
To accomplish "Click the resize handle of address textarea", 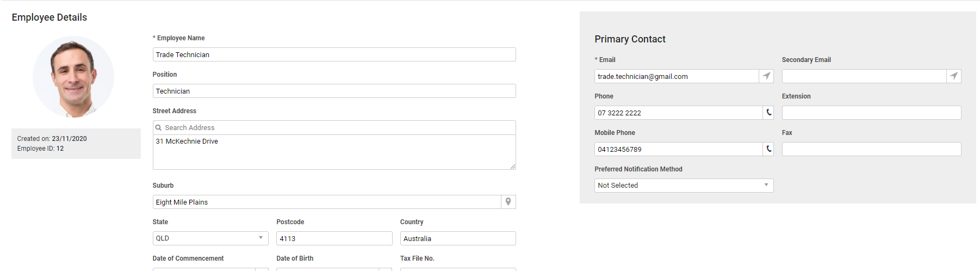I will tap(513, 167).
